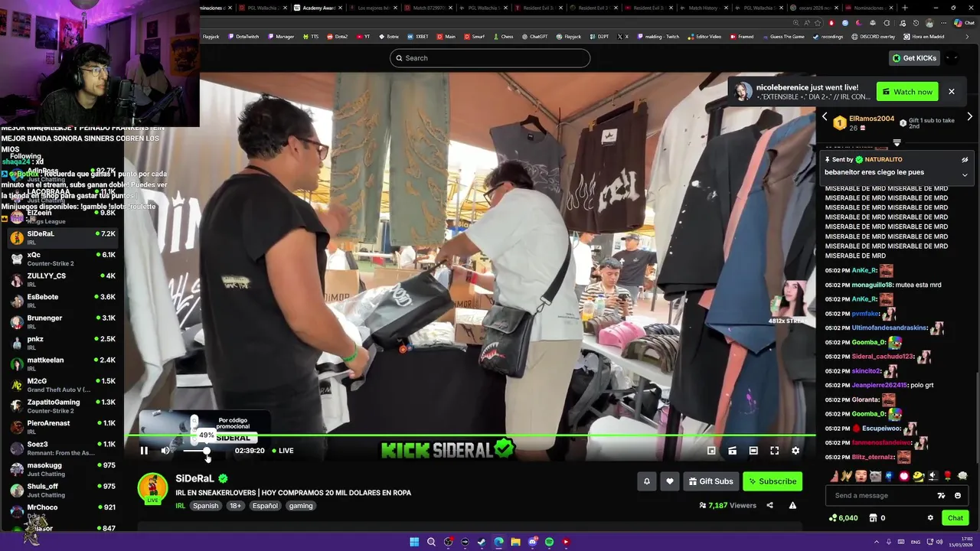The width and height of the screenshot is (980, 551).
Task: Open the SiDeRaL streamer avatar
Action: (x=152, y=488)
